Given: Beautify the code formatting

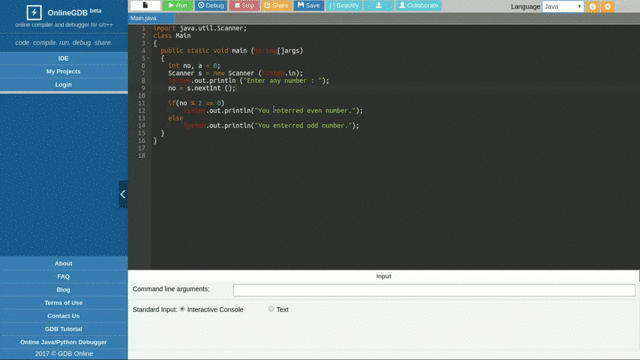Looking at the screenshot, I should point(344,5).
